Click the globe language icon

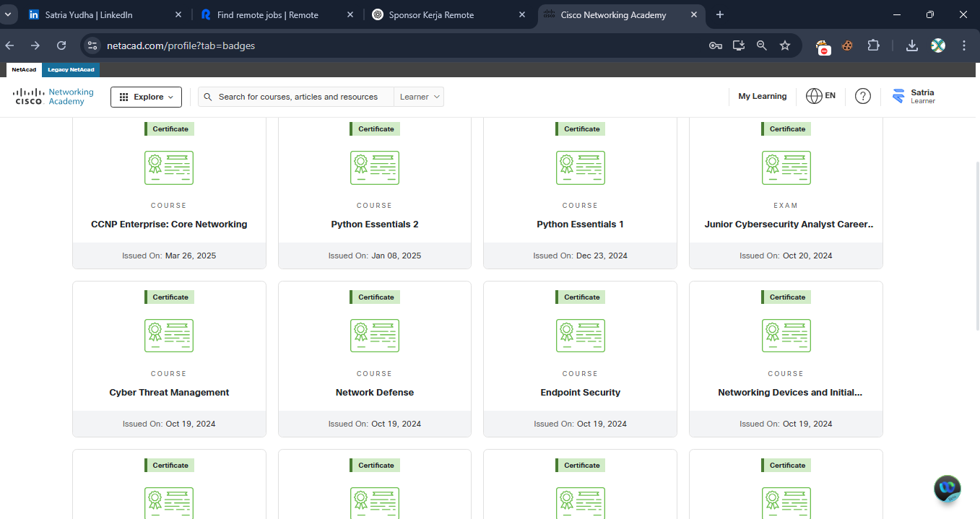814,96
